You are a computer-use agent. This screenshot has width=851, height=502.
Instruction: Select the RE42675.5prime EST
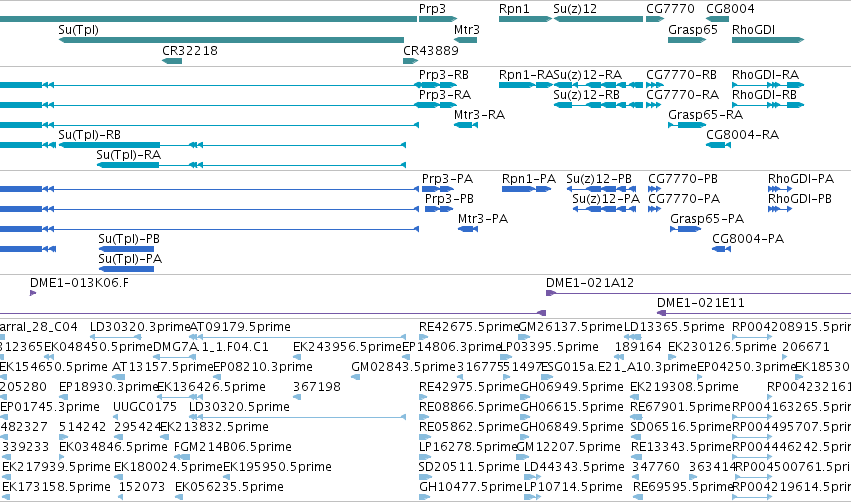[x=424, y=337]
